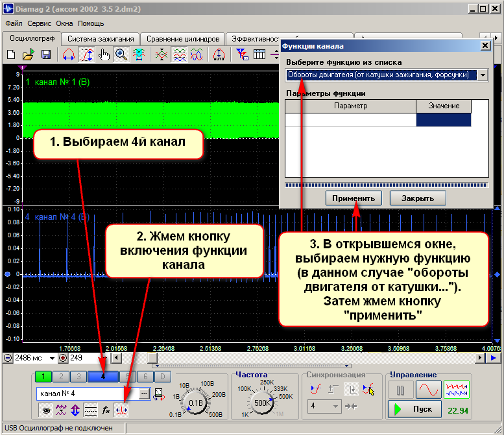Toggle horizontal dashed lines icon
Image resolution: width=504 pixels, height=435 pixels.
[90, 410]
